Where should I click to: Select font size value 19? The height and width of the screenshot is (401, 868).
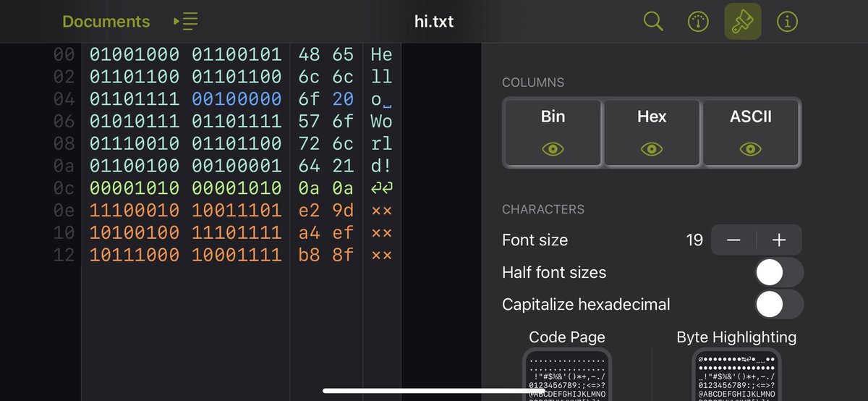[694, 240]
